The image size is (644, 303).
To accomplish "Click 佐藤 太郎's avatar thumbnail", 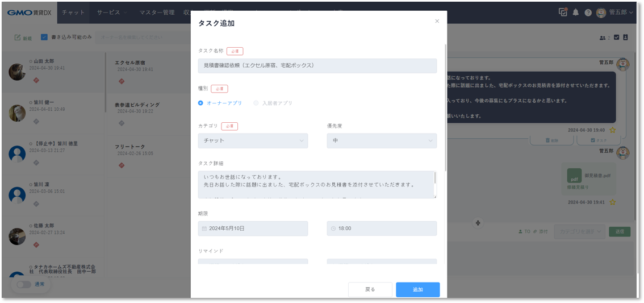I will (17, 236).
